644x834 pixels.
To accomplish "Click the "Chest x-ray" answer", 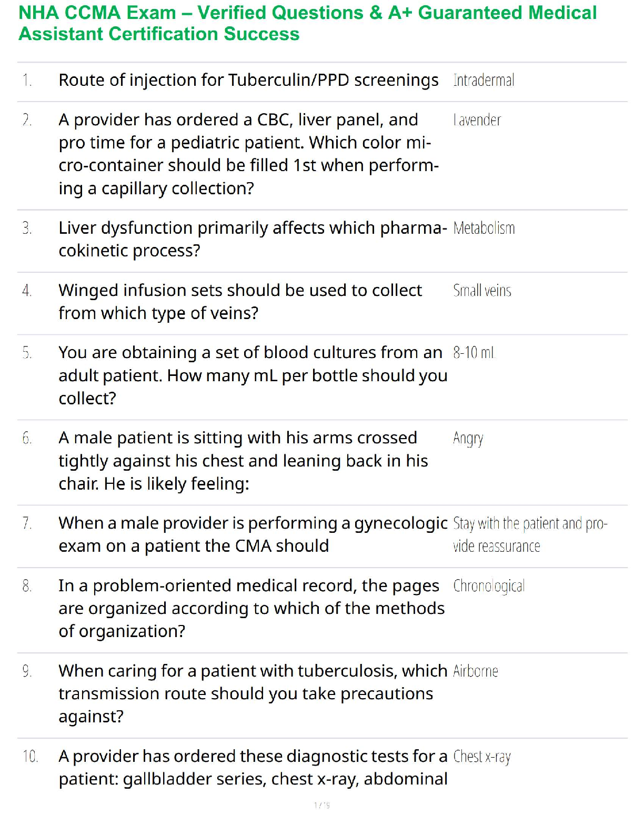I will pos(482,757).
